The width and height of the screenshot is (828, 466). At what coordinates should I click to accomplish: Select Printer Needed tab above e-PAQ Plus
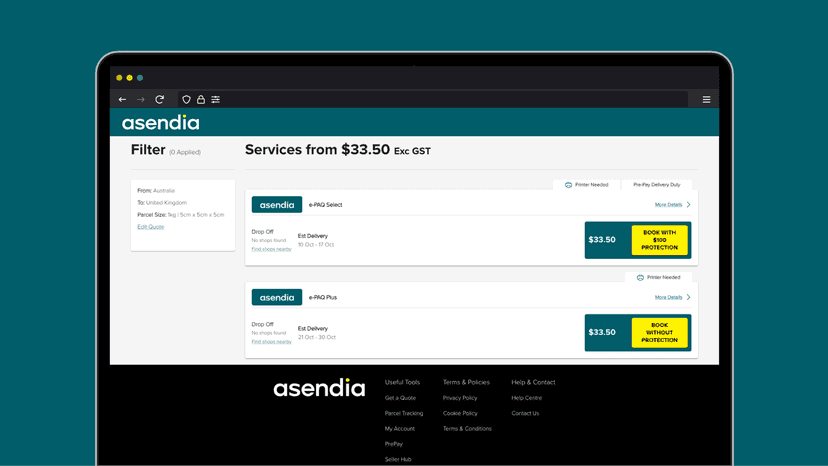click(x=658, y=277)
